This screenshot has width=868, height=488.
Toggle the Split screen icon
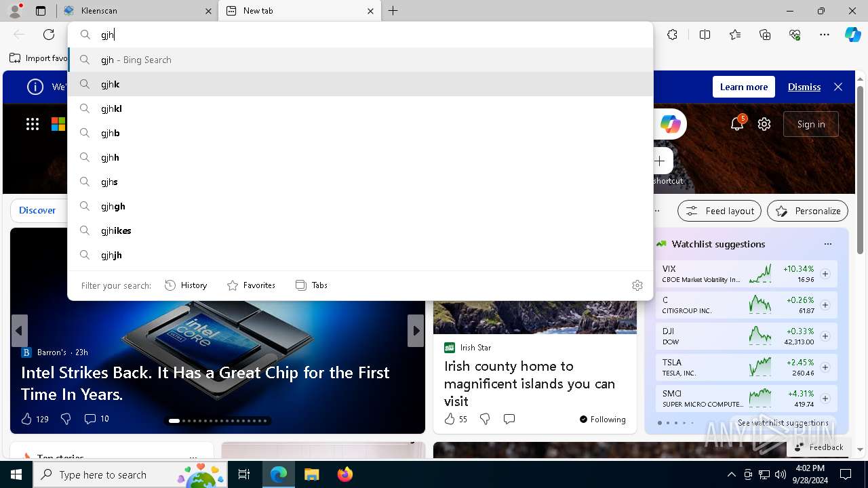705,35
